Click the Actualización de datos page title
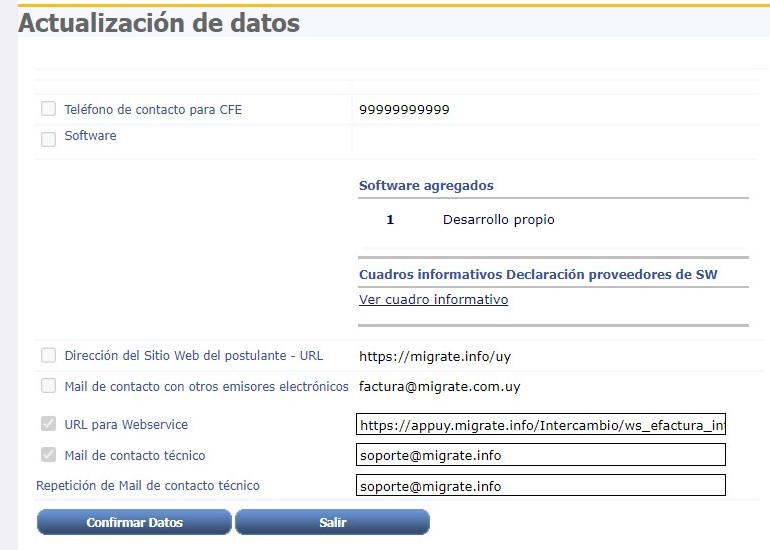The height and width of the screenshot is (550, 770). coord(159,23)
